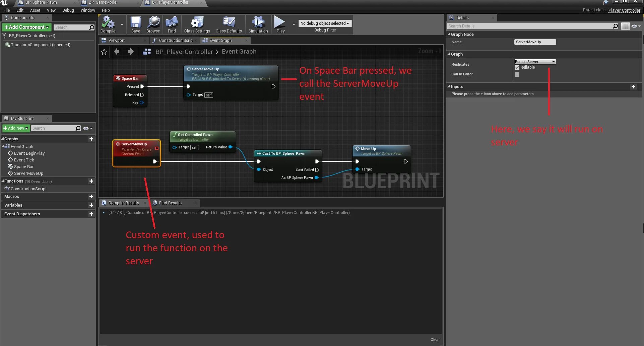Click the Find toolbar icon
The height and width of the screenshot is (346, 644).
[x=172, y=24]
